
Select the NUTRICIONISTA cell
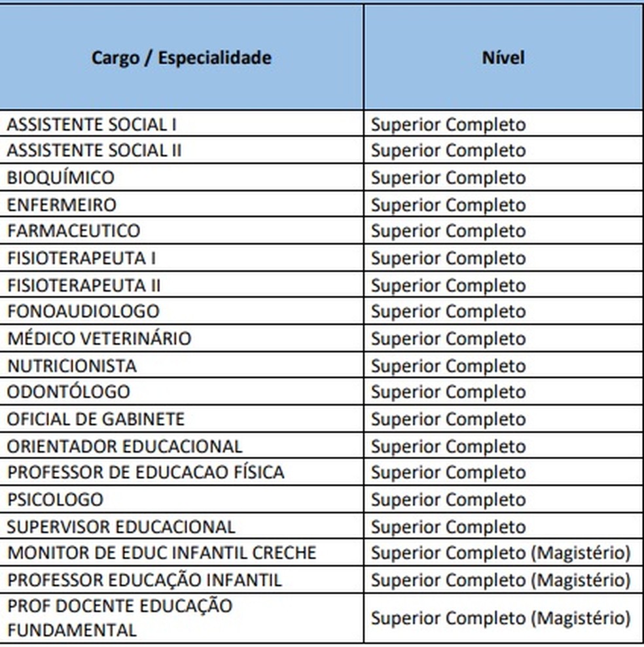point(72,366)
